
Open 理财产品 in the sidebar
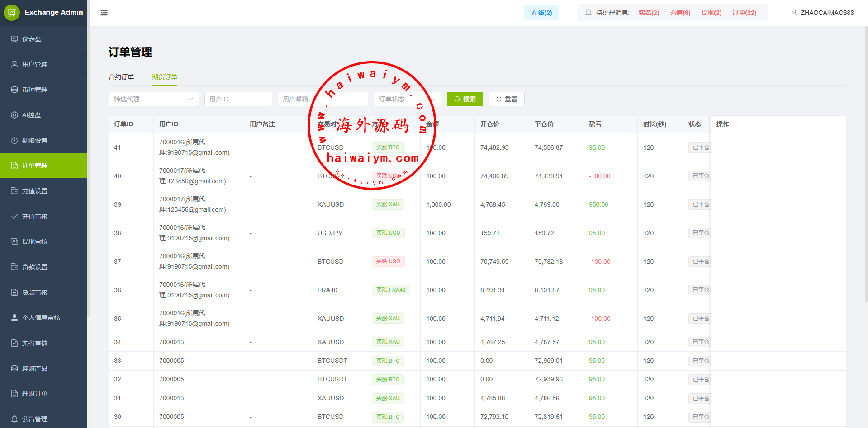tap(35, 368)
